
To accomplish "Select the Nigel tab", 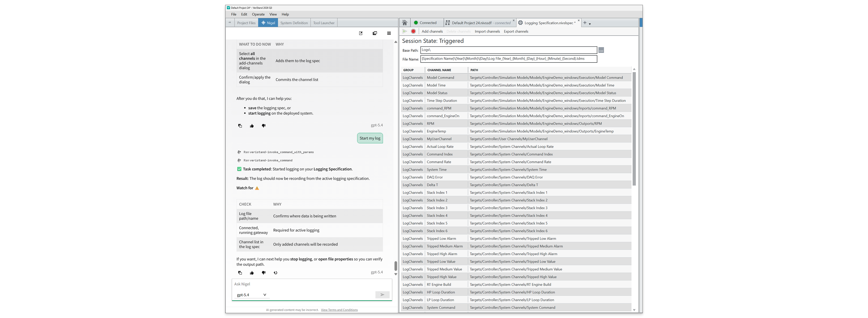I will point(268,23).
